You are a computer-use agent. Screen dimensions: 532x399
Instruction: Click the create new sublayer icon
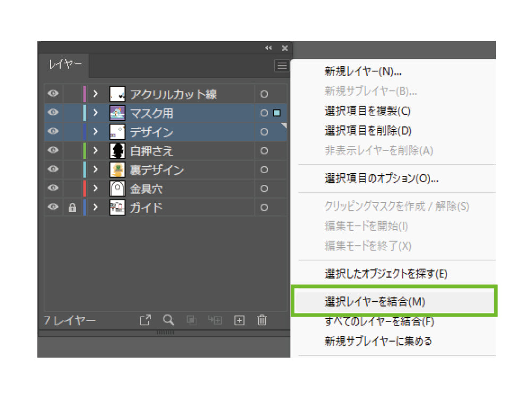point(215,320)
